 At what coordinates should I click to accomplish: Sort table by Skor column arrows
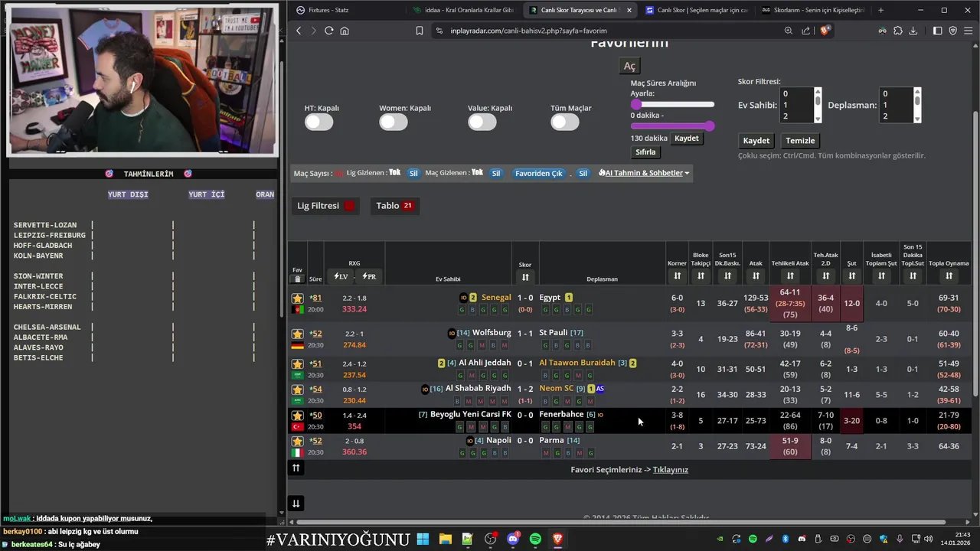click(x=525, y=277)
